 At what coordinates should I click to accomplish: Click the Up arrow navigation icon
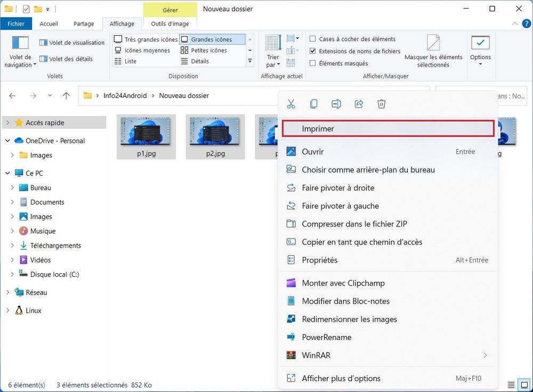[66, 96]
